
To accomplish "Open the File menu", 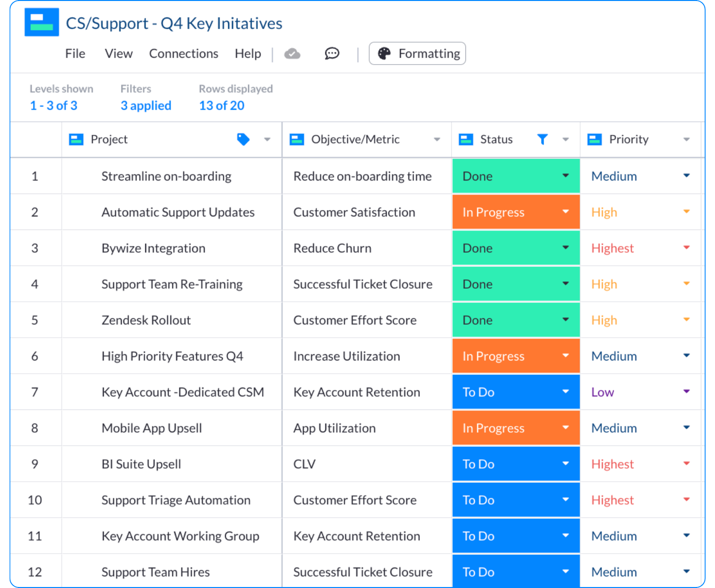I will pyautogui.click(x=75, y=53).
